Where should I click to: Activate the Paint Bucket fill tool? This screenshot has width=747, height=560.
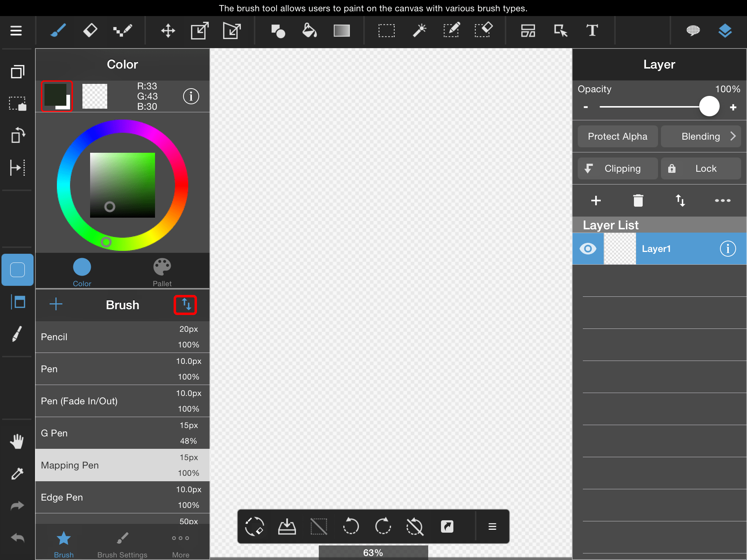pyautogui.click(x=309, y=31)
